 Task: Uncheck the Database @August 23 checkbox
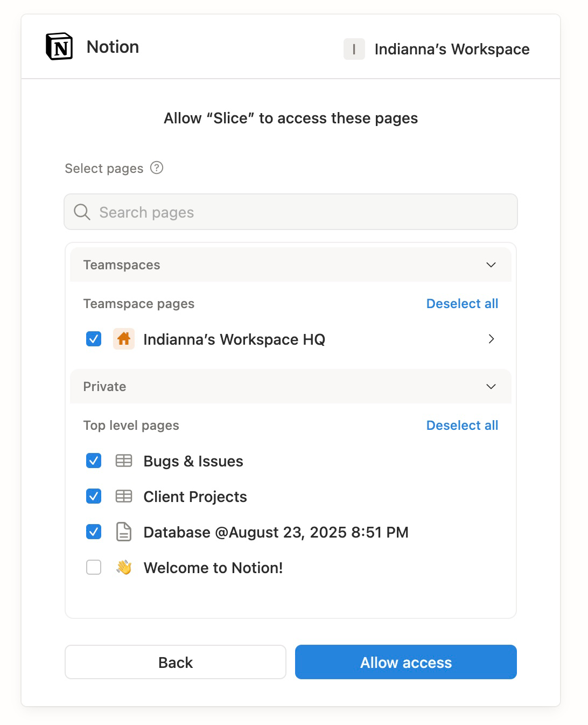tap(94, 532)
